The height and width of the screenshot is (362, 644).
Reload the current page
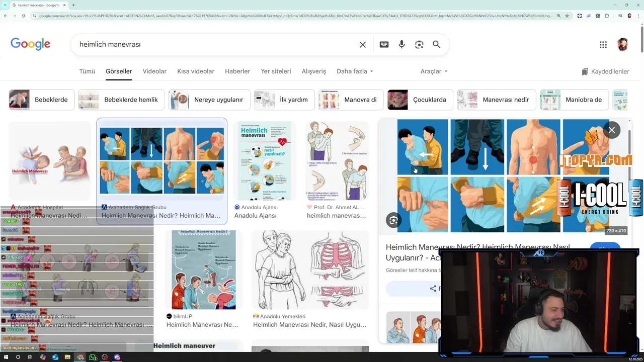23,16
